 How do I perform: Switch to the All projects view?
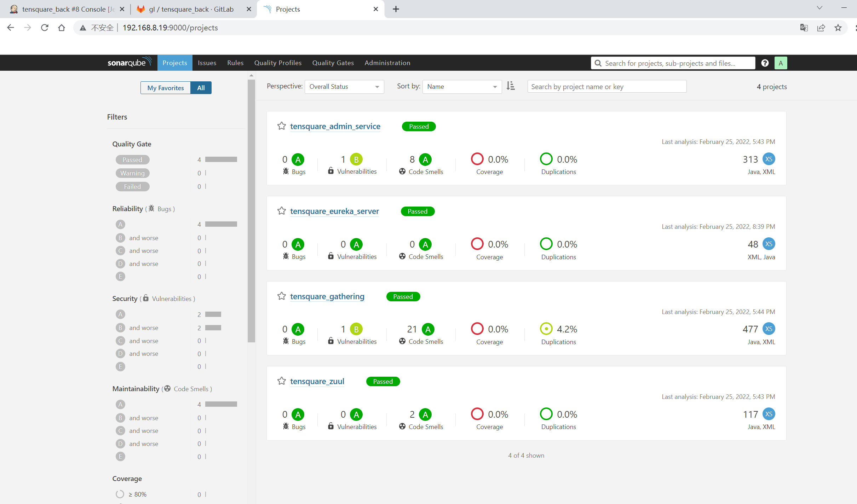pyautogui.click(x=201, y=88)
